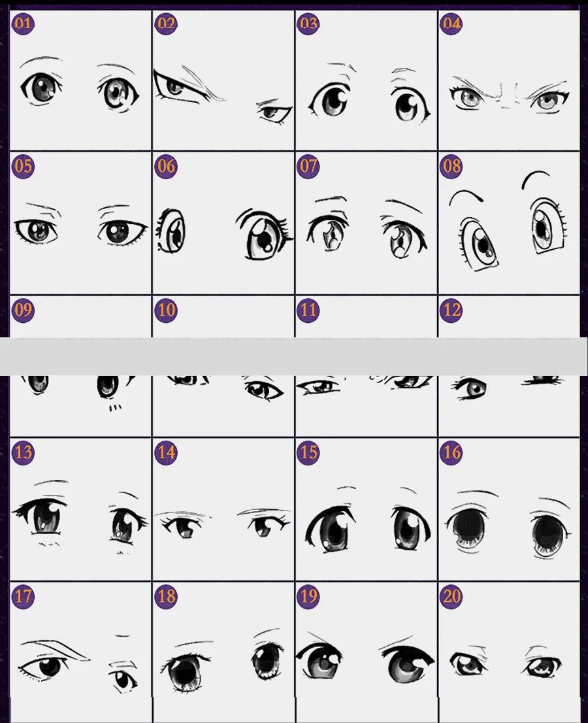This screenshot has width=588, height=723.
Task: Select the narrow eye style thumbnail 02
Action: 223,80
